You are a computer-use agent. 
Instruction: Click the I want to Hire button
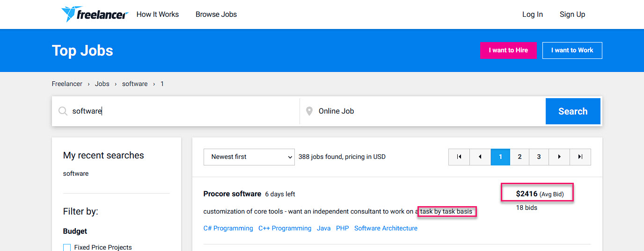[508, 50]
